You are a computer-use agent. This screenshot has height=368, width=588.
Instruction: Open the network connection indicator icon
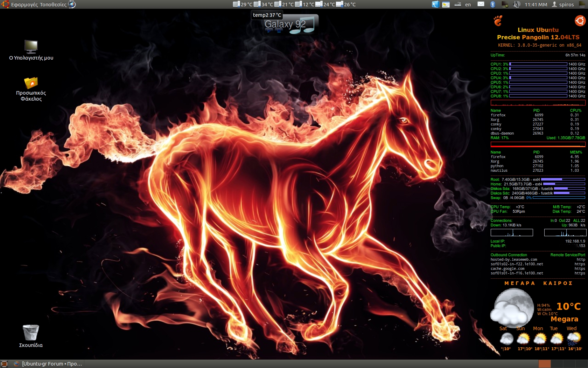click(505, 5)
